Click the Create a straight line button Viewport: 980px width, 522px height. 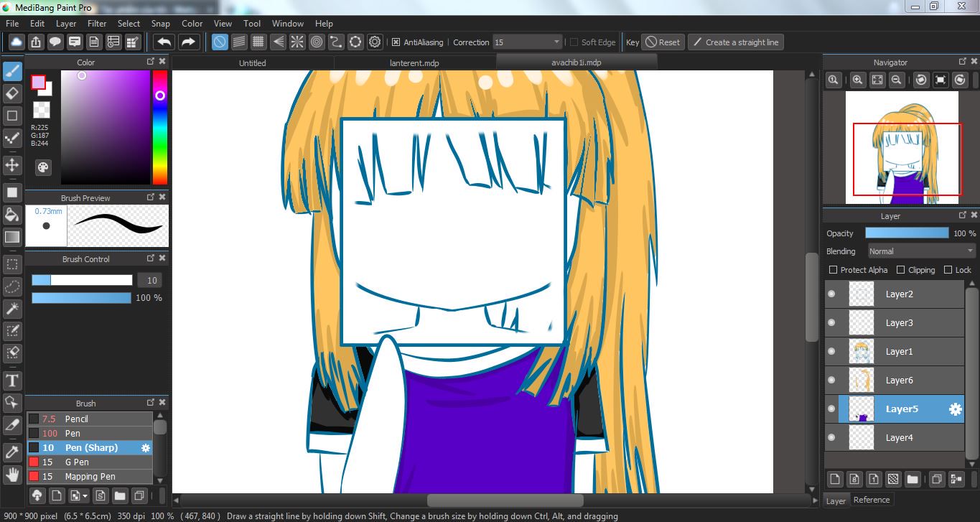pos(735,42)
